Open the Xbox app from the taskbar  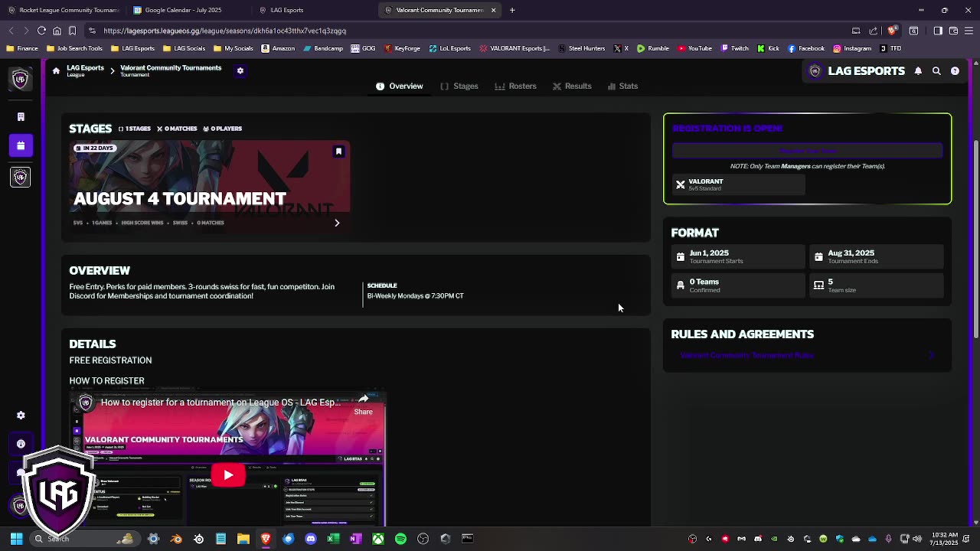tap(378, 539)
